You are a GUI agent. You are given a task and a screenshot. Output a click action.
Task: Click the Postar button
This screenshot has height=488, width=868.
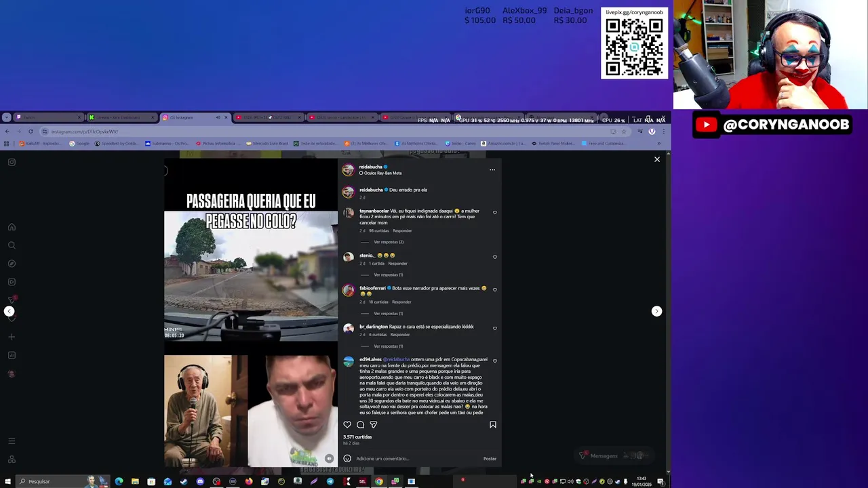(x=490, y=459)
